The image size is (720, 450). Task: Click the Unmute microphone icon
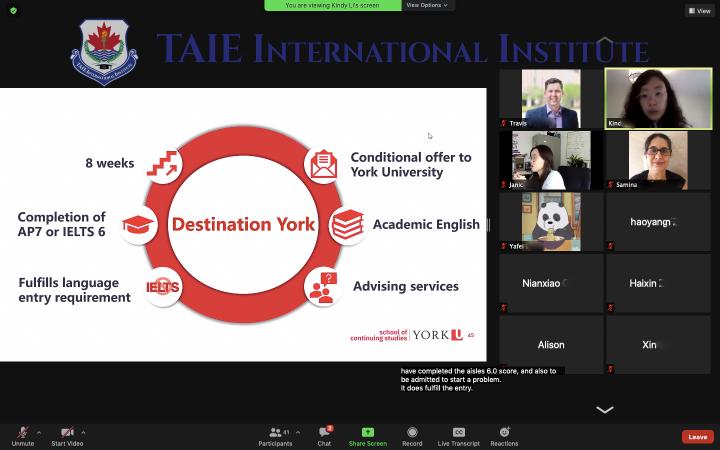tap(22, 433)
